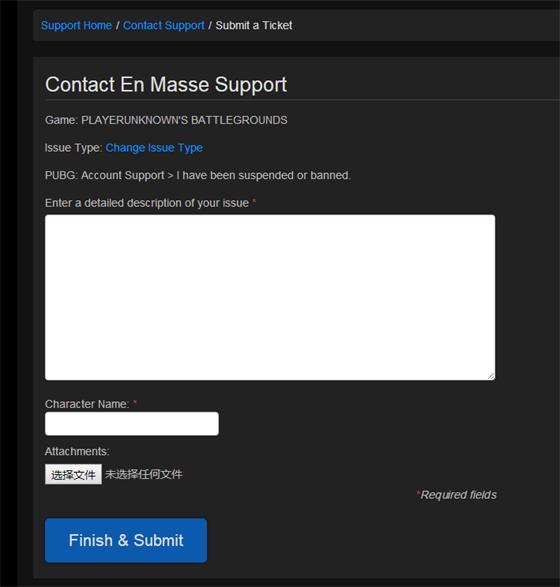
Task: Click the 'I have been suspended or banned' text
Action: 264,175
